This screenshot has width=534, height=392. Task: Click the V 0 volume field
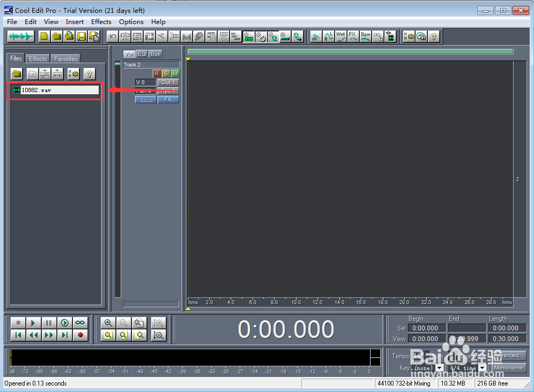click(146, 82)
